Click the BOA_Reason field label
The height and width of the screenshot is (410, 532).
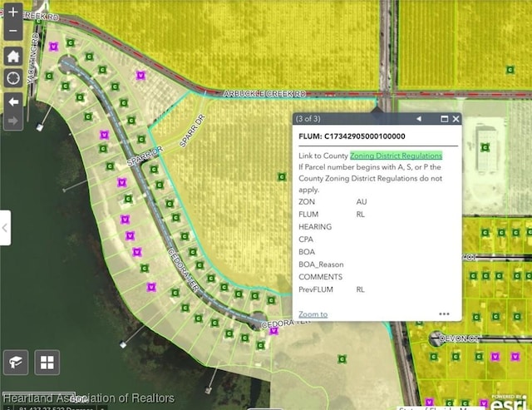click(321, 264)
